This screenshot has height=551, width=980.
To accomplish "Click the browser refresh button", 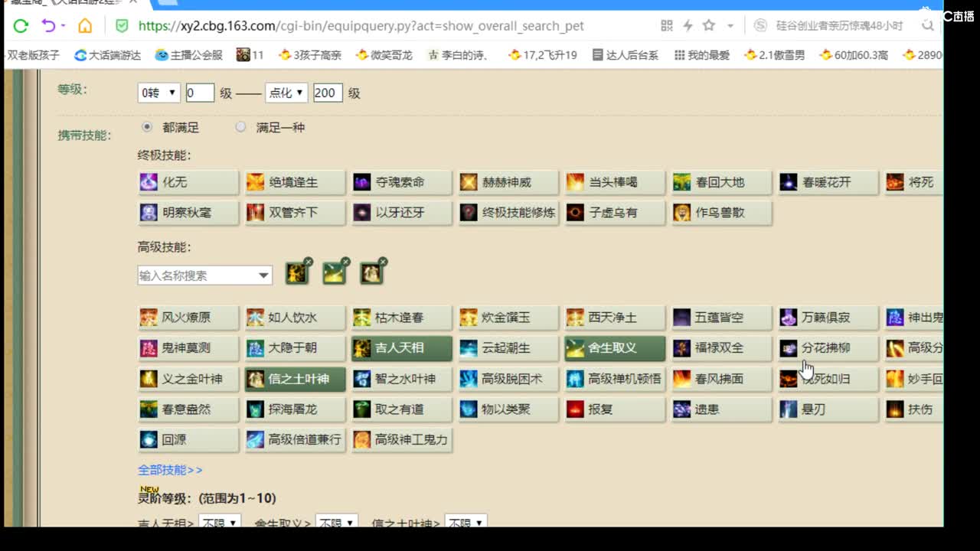I will pos(21,25).
